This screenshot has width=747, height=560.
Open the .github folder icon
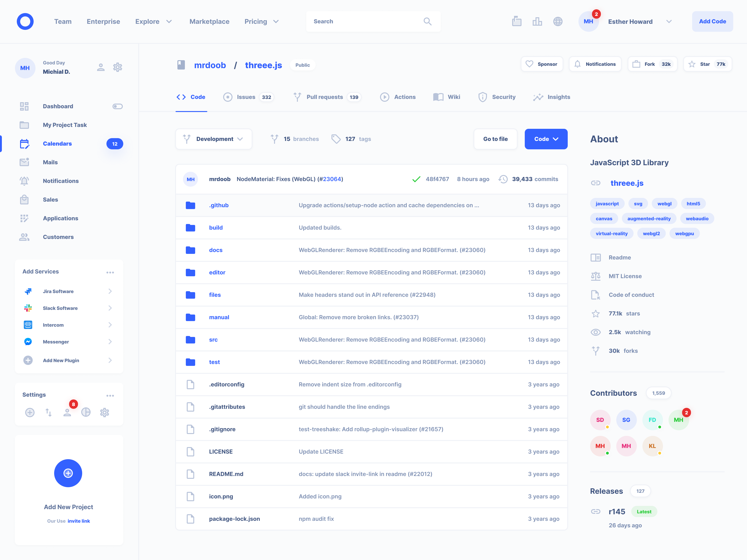click(190, 205)
